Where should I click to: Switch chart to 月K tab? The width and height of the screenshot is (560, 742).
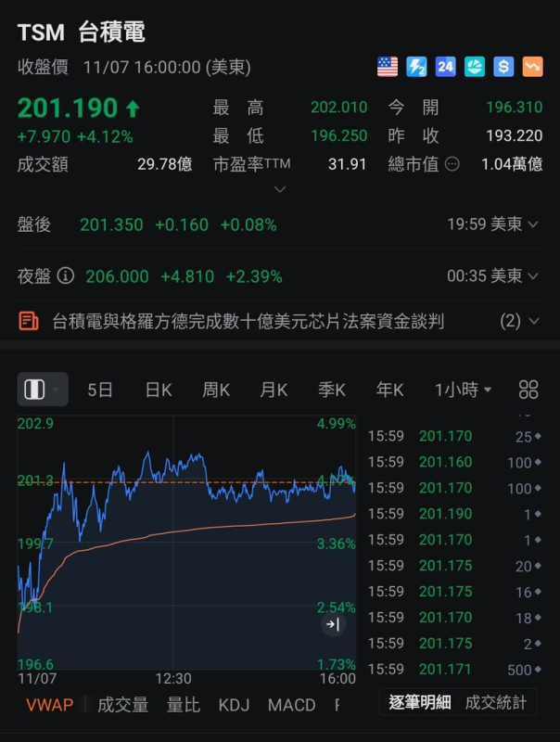pos(274,390)
